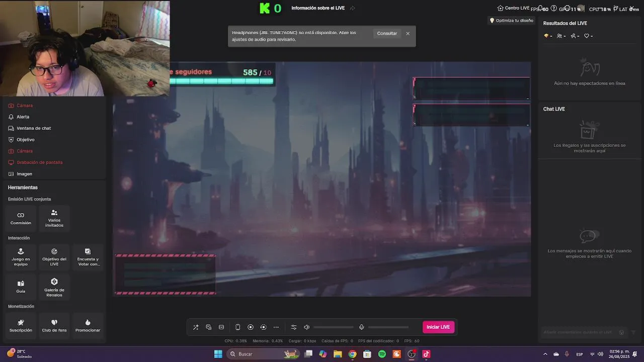Click the 'FPS del codificador: 0' status text
Viewport: 644px width, 362px height.
378,341
